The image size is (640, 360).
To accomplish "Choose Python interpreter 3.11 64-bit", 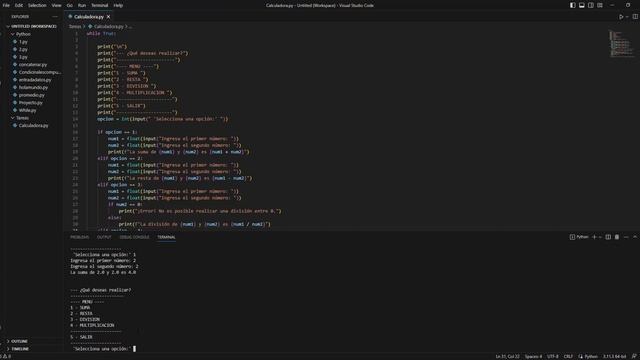I will [615, 357].
